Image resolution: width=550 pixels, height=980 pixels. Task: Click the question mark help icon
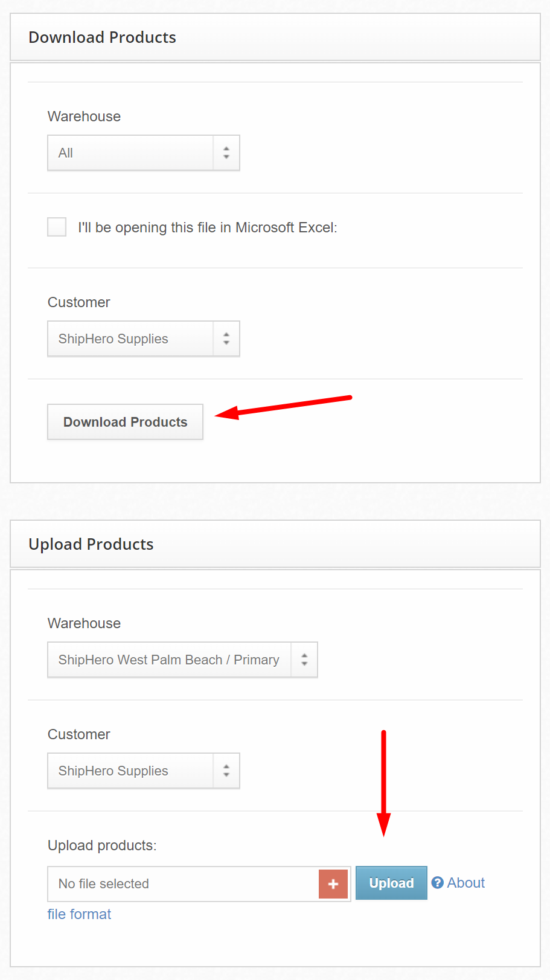click(x=438, y=883)
